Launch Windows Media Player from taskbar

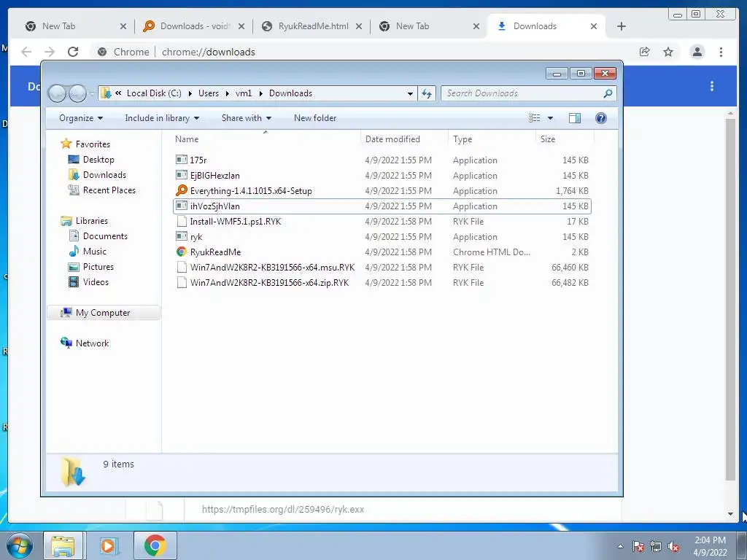click(x=109, y=545)
